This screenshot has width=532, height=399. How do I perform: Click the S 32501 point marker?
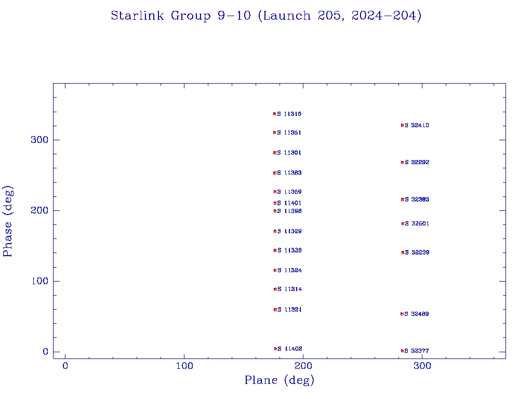(403, 223)
